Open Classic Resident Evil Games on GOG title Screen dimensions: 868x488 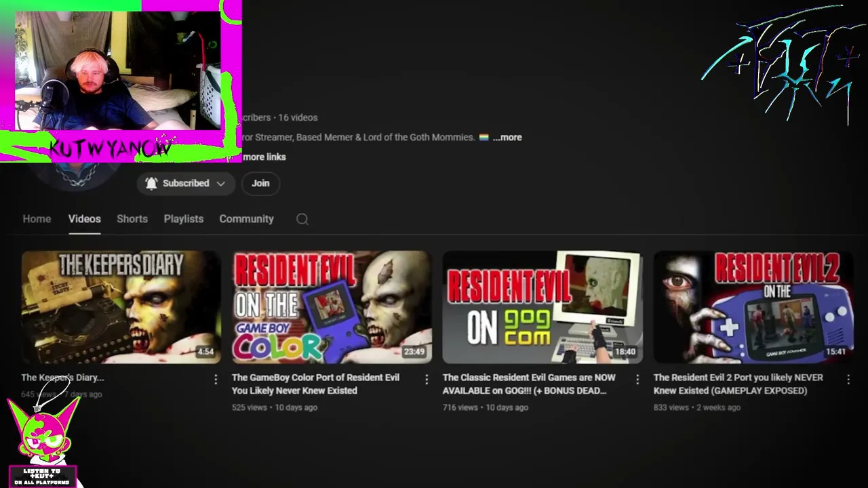[529, 384]
